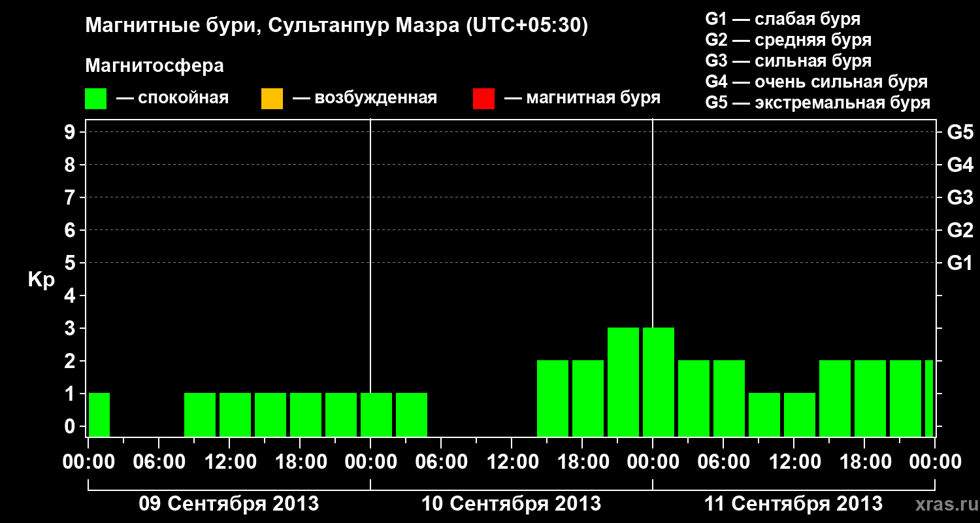This screenshot has width=980, height=523.
Task: Click '06:00' time label under 10 Сентября
Action: click(x=441, y=462)
